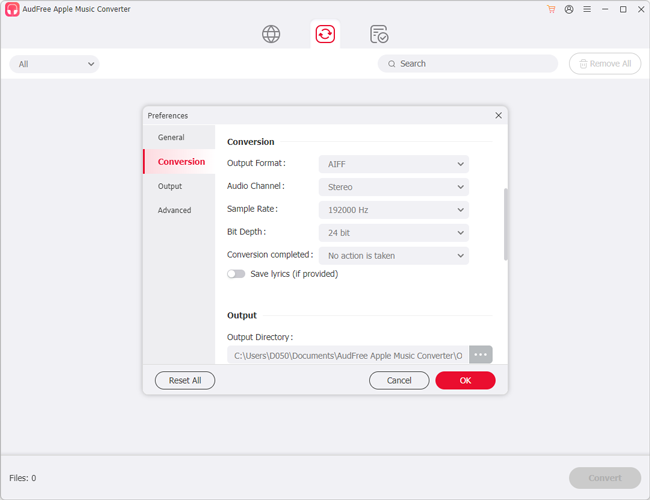
Task: Open the All filter dropdown
Action: [54, 64]
